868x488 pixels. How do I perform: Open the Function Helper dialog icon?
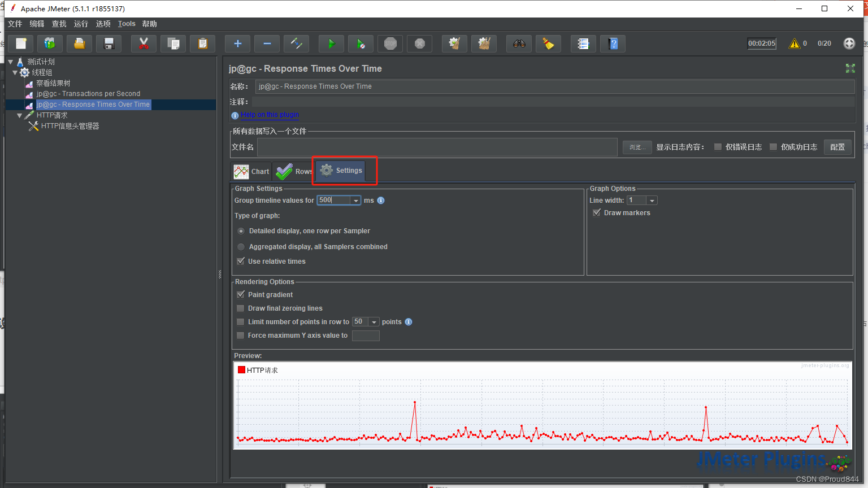point(584,43)
